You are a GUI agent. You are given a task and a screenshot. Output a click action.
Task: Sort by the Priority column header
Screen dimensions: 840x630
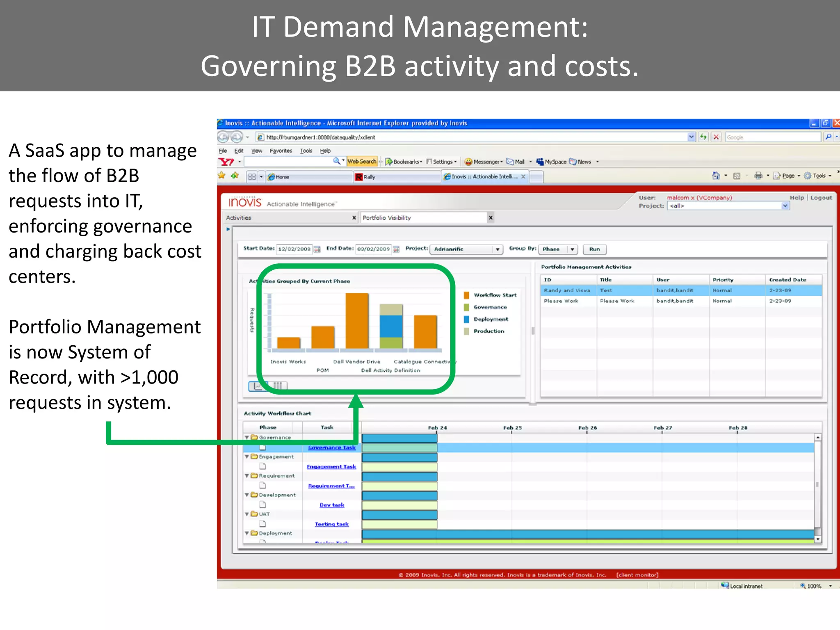[737, 280]
